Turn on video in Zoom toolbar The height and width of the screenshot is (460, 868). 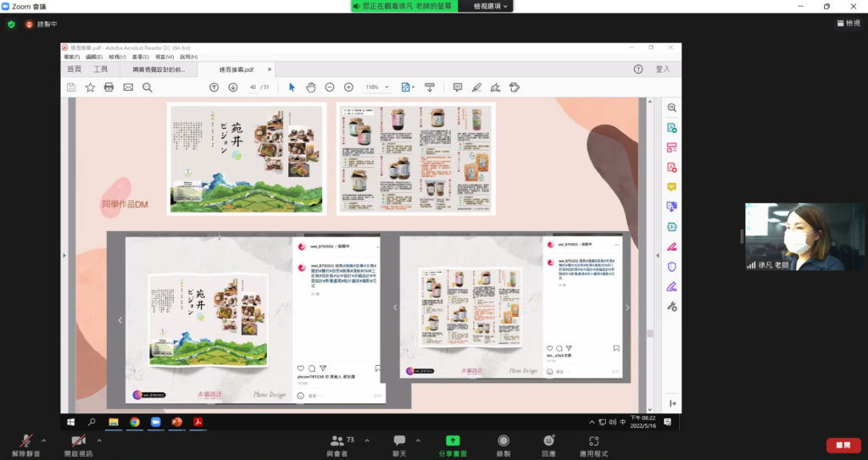(78, 441)
